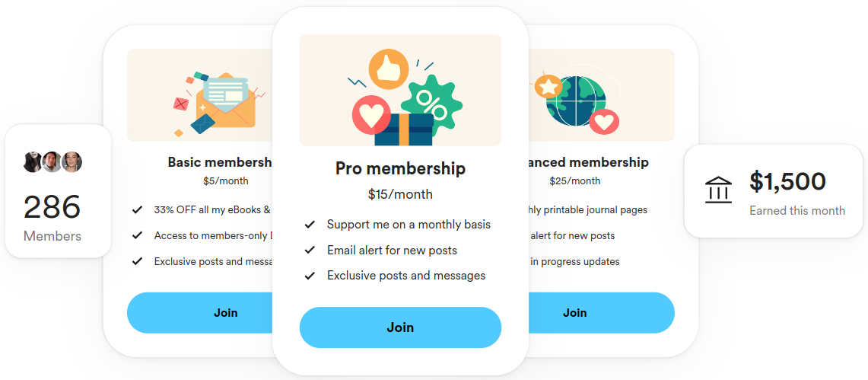This screenshot has width=868, height=380.
Task: Click the globe illustration on Advanced card
Action: coord(576,101)
